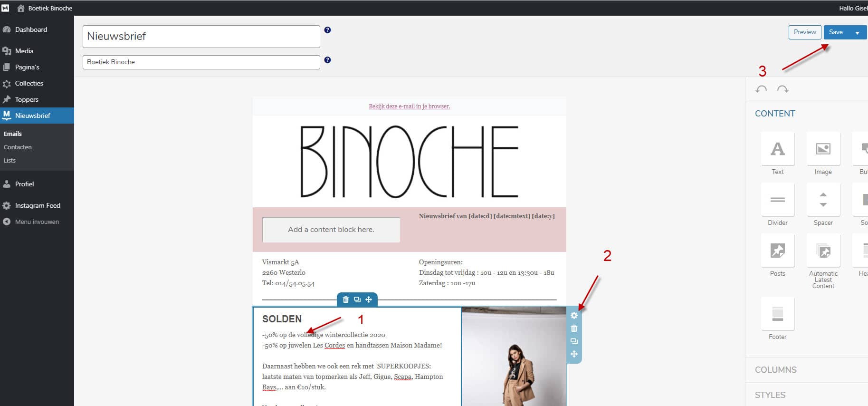Click the SOLDEN heading text
This screenshot has width=868, height=406.
tap(282, 319)
